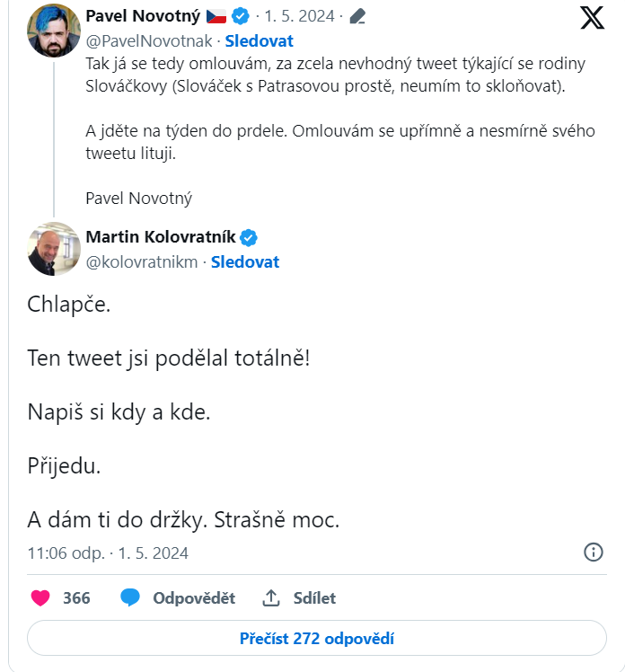Image resolution: width=625 pixels, height=672 pixels.
Task: Click the share upload arrow icon
Action: [271, 597]
